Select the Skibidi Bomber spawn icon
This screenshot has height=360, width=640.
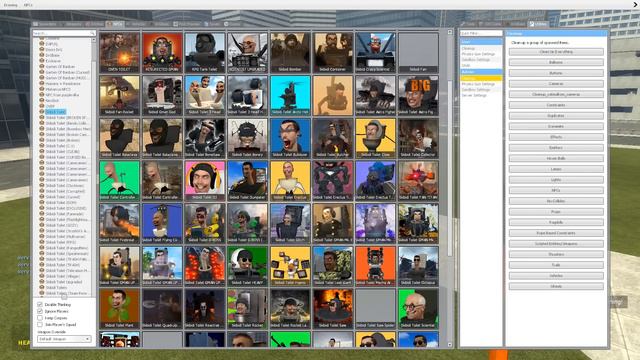click(x=290, y=53)
